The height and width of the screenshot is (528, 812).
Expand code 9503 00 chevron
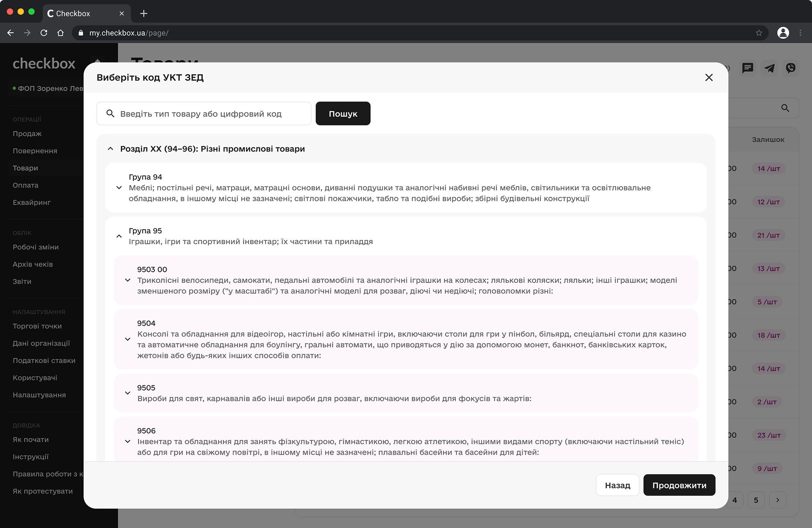128,280
